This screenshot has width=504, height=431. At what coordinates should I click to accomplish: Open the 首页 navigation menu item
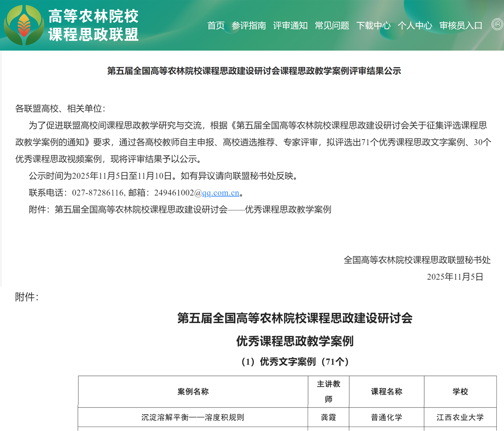(215, 25)
